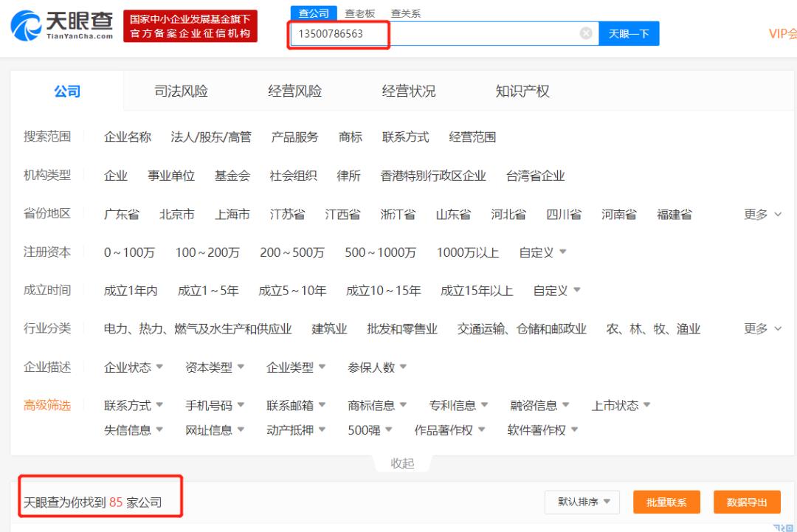Click the 天眼一下 search button
797x532 pixels.
[x=628, y=33]
